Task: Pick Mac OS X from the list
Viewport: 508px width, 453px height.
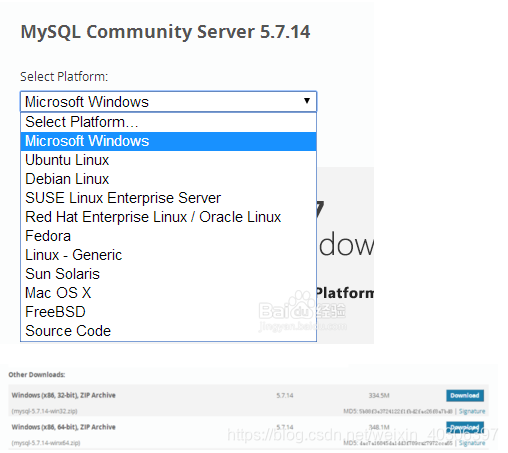Action: click(x=168, y=293)
